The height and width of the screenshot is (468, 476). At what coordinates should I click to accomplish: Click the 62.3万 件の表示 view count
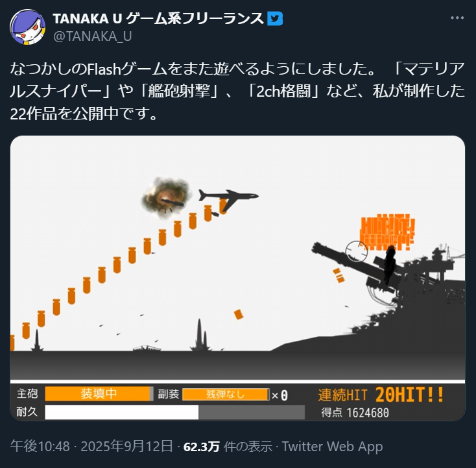tap(228, 447)
